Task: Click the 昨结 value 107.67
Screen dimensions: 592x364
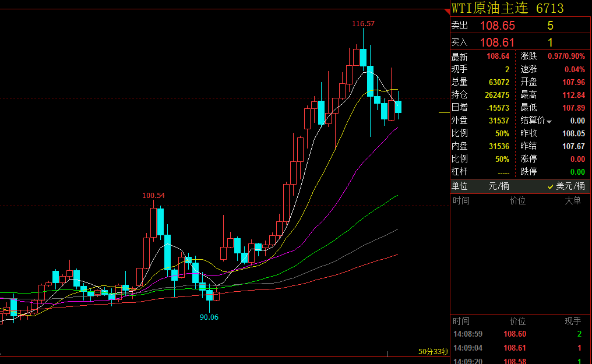Action: point(573,146)
